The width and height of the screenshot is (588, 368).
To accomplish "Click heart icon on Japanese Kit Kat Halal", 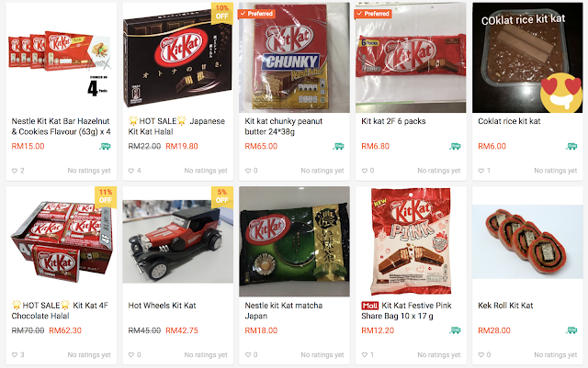I will [x=131, y=171].
